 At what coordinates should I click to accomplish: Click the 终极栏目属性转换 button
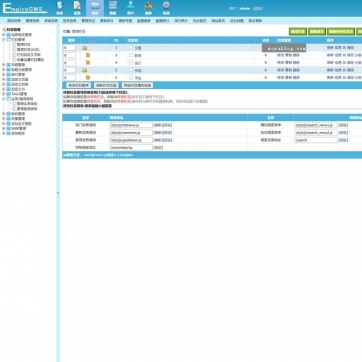pyautogui.click(x=137, y=85)
